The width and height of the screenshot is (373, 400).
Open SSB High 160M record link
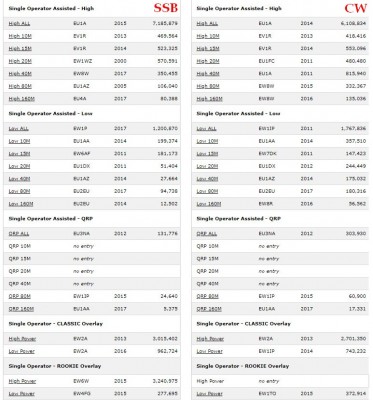[x=22, y=99]
